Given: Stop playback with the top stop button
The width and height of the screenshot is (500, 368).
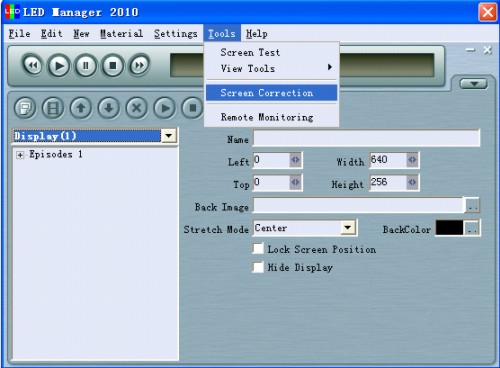Looking at the screenshot, I should [x=113, y=65].
